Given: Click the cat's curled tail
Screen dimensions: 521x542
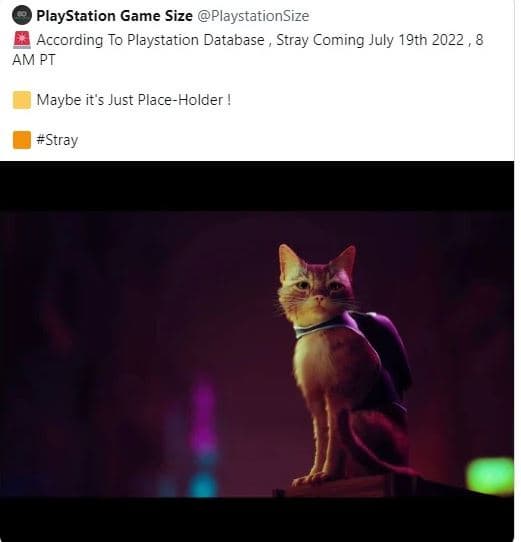Looking at the screenshot, I should point(373,446).
